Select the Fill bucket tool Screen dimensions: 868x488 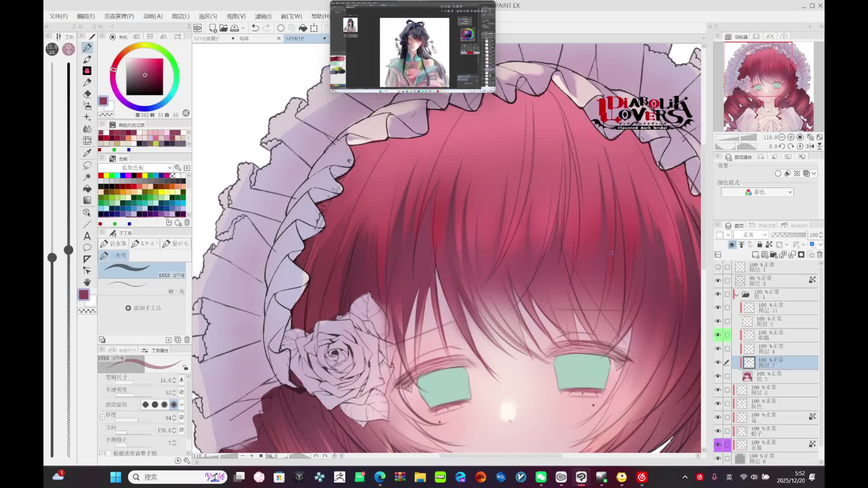[x=87, y=188]
